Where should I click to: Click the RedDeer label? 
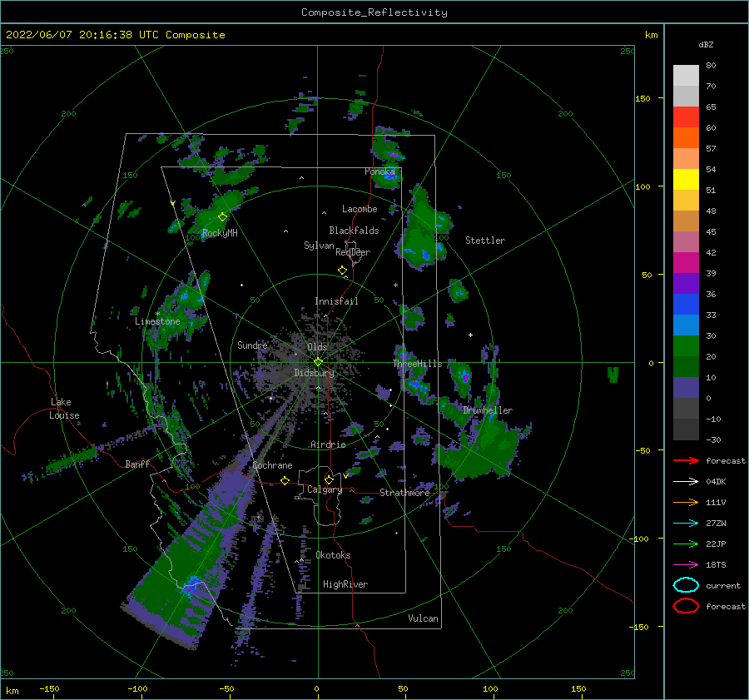point(353,252)
